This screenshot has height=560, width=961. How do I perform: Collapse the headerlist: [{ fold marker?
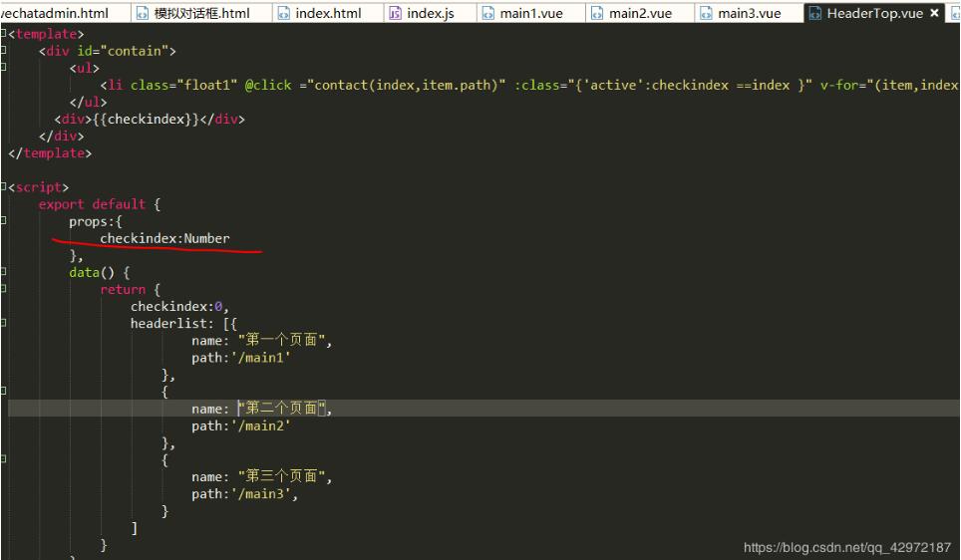tap(3, 322)
